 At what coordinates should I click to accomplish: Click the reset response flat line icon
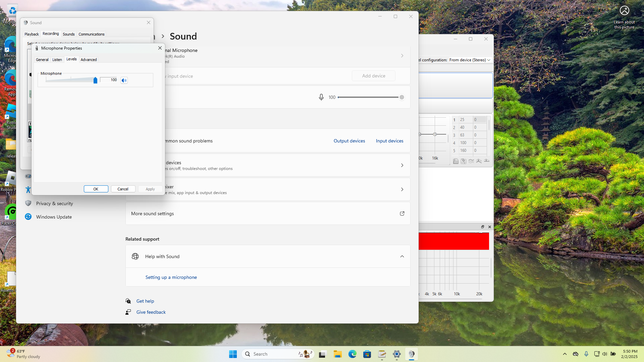[x=486, y=161]
